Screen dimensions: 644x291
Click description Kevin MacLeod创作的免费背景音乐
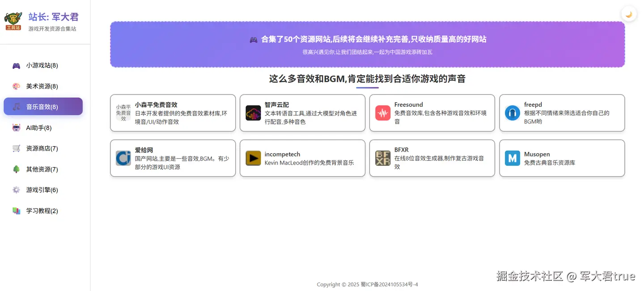309,163
